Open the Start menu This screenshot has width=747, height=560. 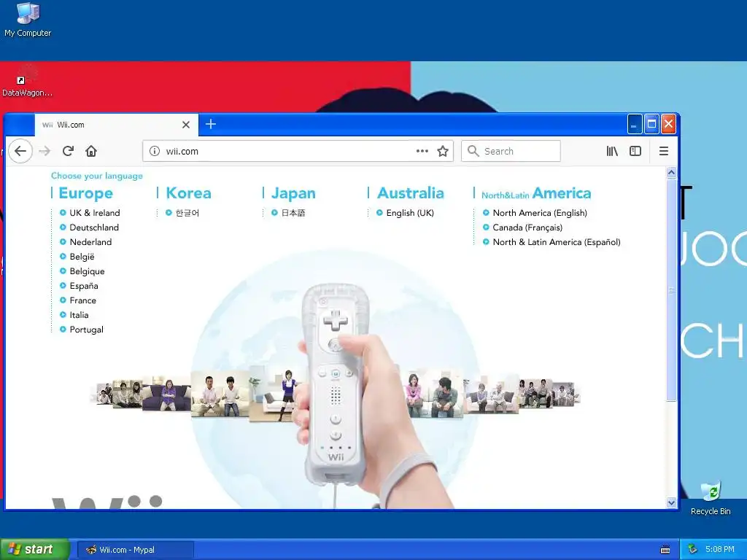click(35, 549)
